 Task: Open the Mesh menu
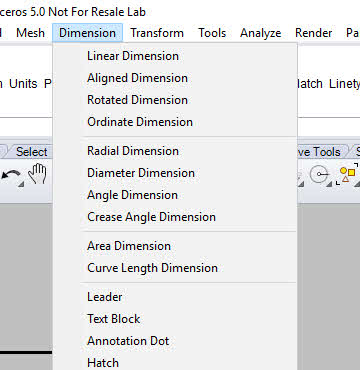[30, 33]
